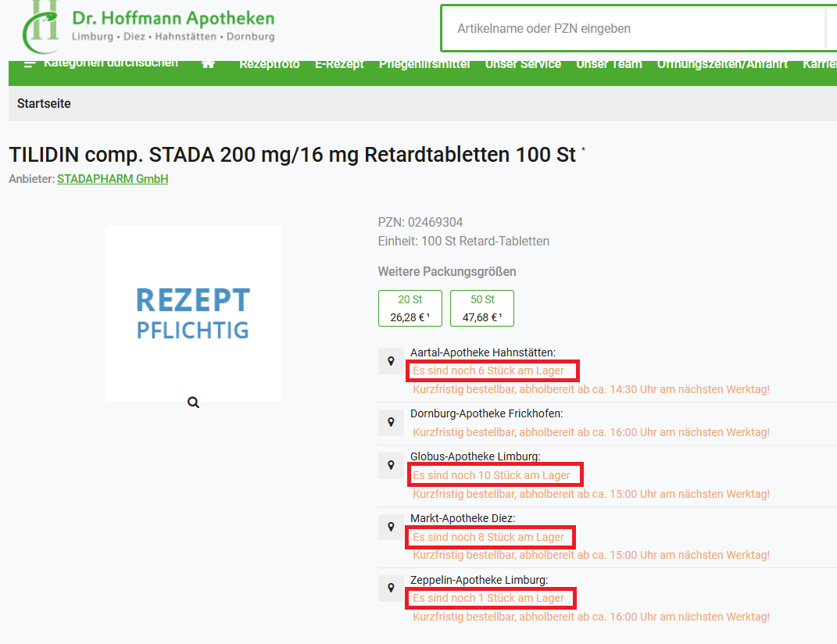
Task: Open the E-Rezept menu item
Action: coord(339,64)
